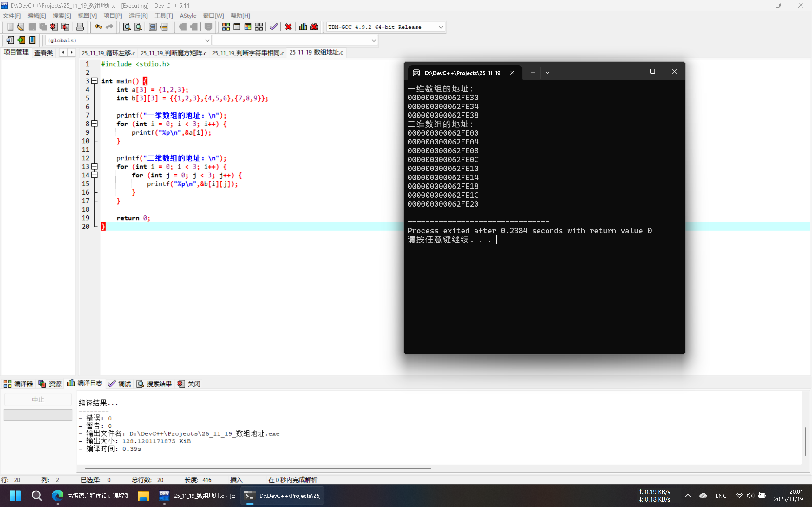This screenshot has width=812, height=507.
Task: Collapse the for loop fold at line 8
Action: pyautogui.click(x=95, y=124)
